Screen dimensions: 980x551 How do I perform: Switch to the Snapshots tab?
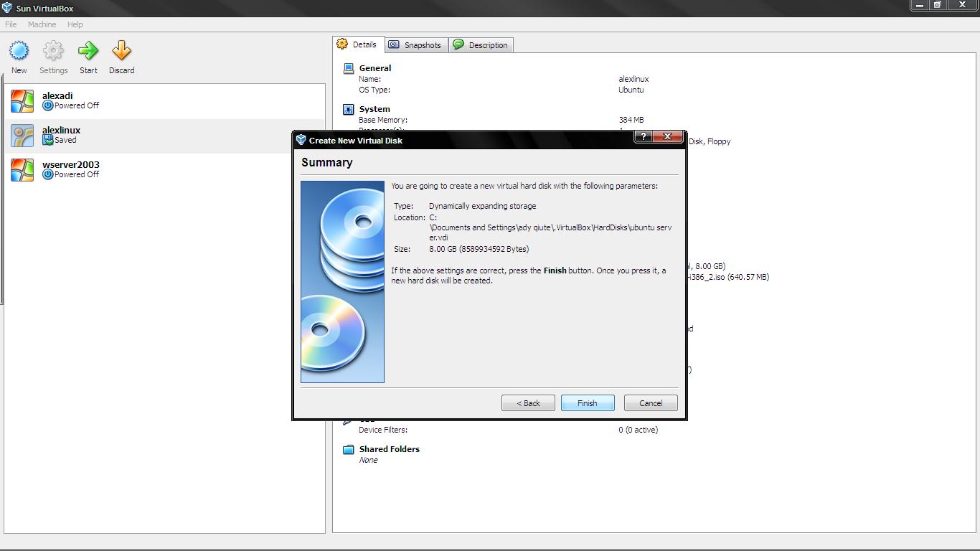[x=415, y=44]
